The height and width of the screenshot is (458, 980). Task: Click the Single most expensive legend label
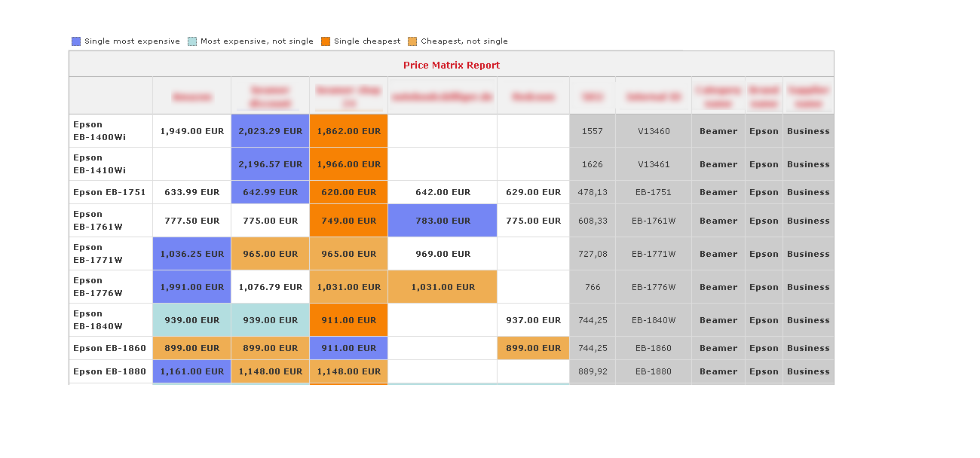pyautogui.click(x=132, y=41)
